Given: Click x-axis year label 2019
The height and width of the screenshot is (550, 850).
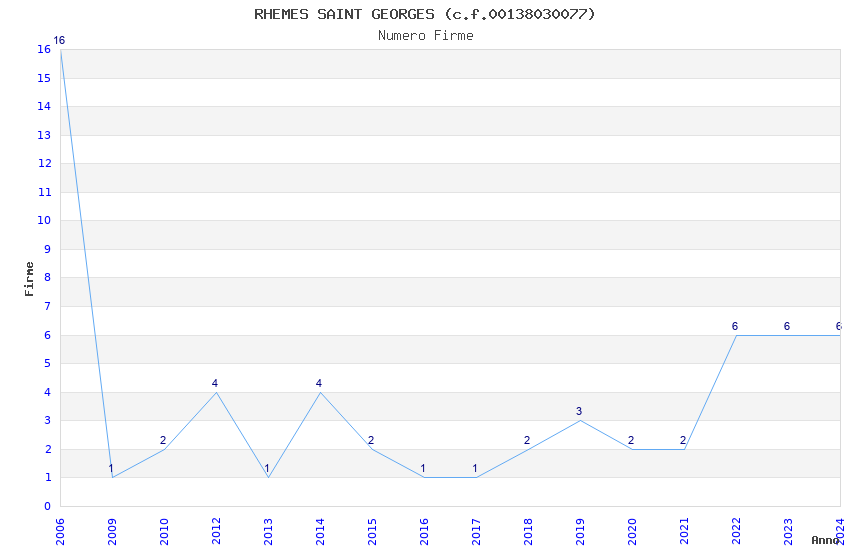Looking at the screenshot, I should [x=580, y=532].
